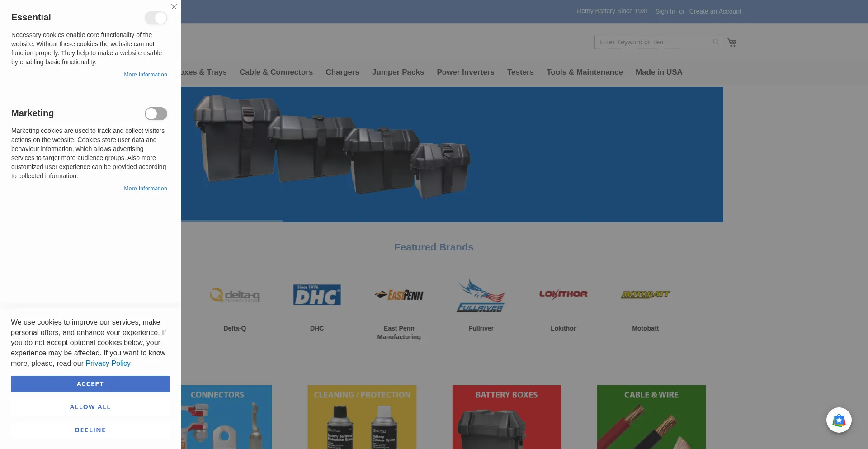868x449 pixels.
Task: Close the cookie settings panel
Action: tap(174, 7)
